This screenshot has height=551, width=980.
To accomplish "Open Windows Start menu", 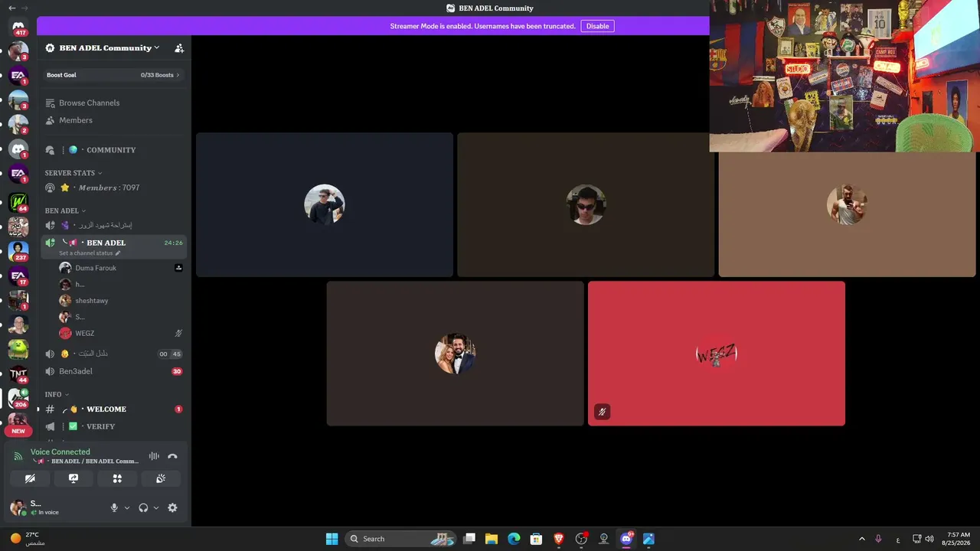I will pos(332,539).
